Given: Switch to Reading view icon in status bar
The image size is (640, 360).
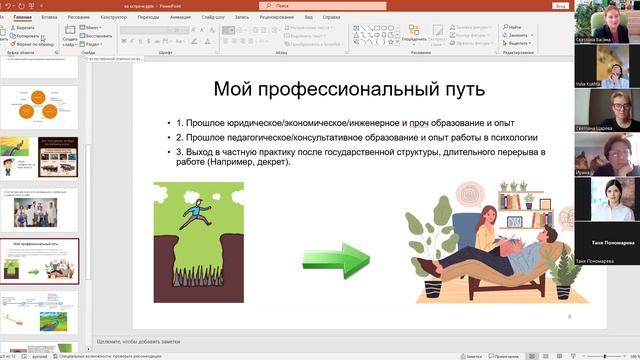Looking at the screenshot, I should tap(559, 356).
